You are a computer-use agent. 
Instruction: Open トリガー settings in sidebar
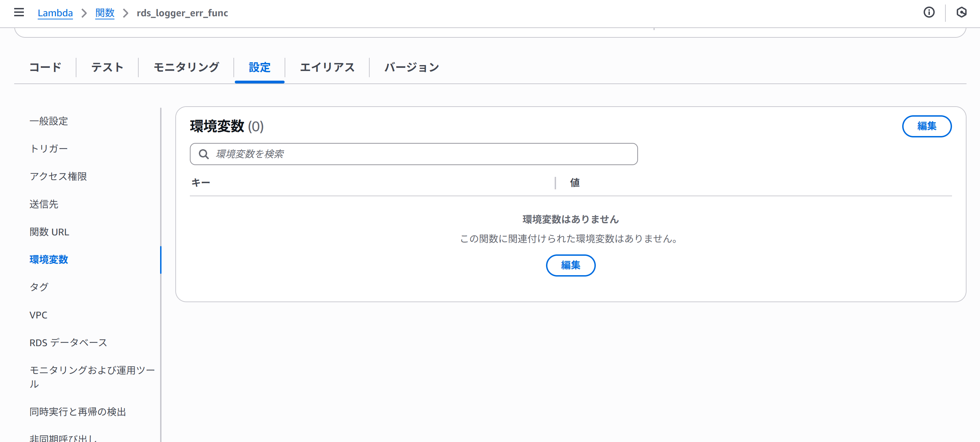(x=49, y=148)
